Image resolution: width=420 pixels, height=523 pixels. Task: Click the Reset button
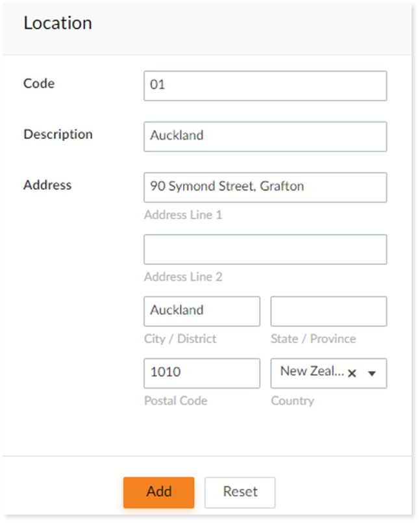click(240, 492)
